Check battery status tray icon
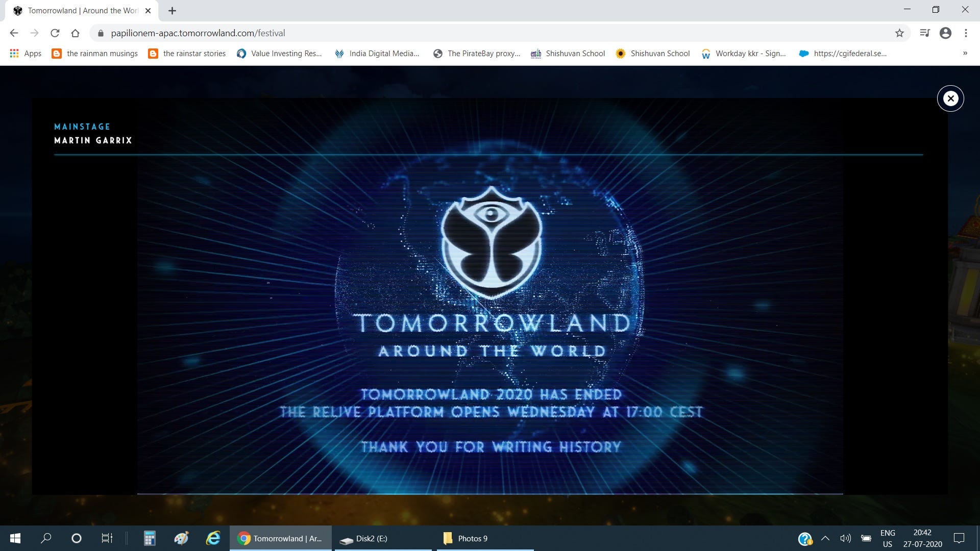The image size is (980, 551). click(x=866, y=538)
